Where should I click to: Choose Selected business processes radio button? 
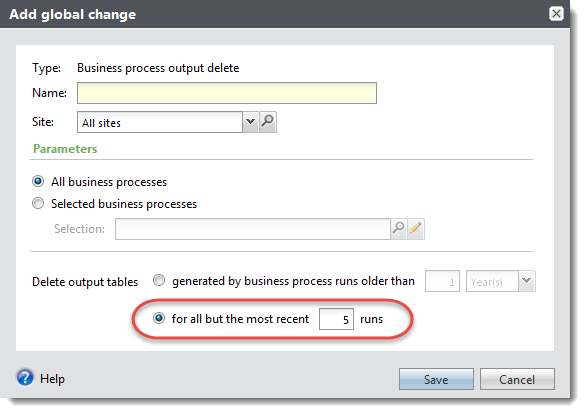[x=38, y=203]
